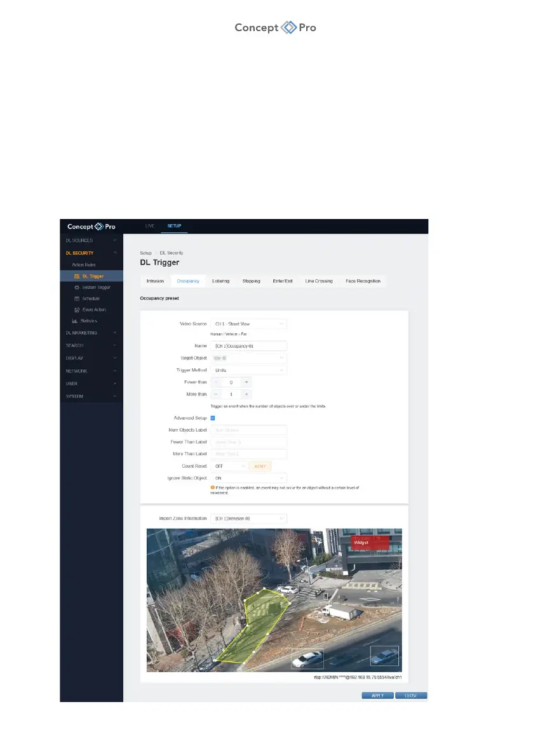
Task: Expand the Video Source dropdown
Action: 248,324
